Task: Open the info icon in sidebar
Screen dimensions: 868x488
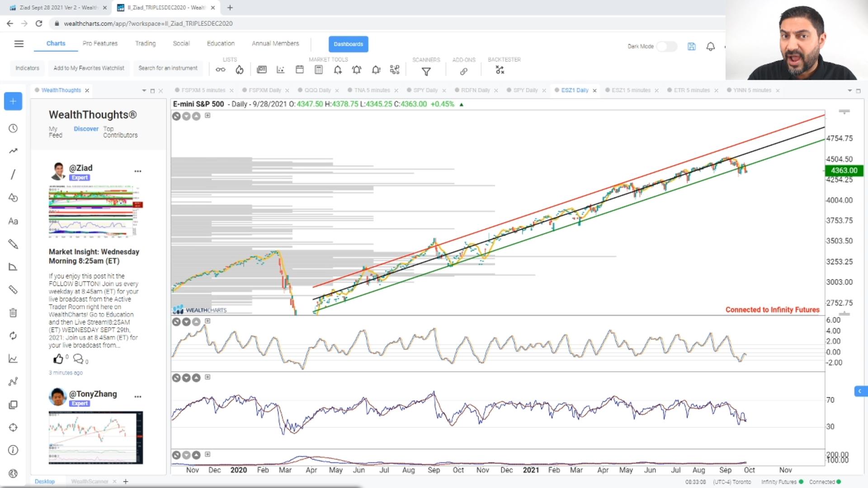Action: click(x=13, y=450)
